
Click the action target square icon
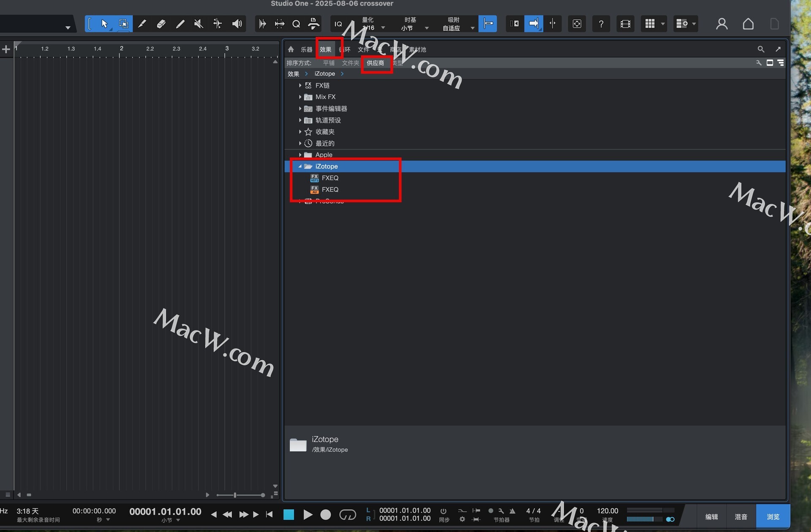(x=577, y=24)
